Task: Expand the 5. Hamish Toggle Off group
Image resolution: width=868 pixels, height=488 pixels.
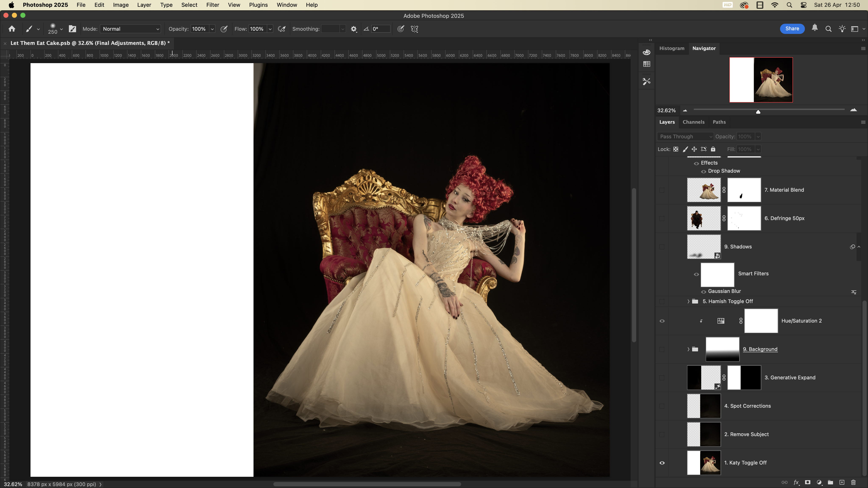Action: click(688, 301)
